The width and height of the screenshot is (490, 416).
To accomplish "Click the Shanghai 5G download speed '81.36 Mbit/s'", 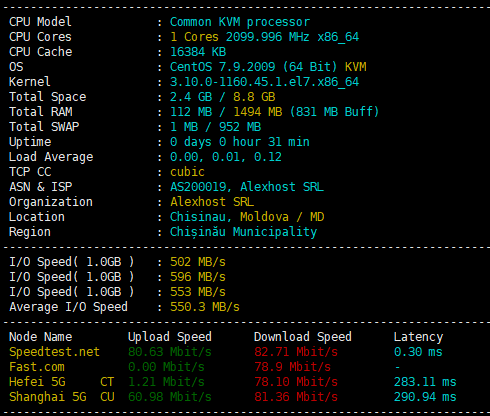I will click(296, 397).
